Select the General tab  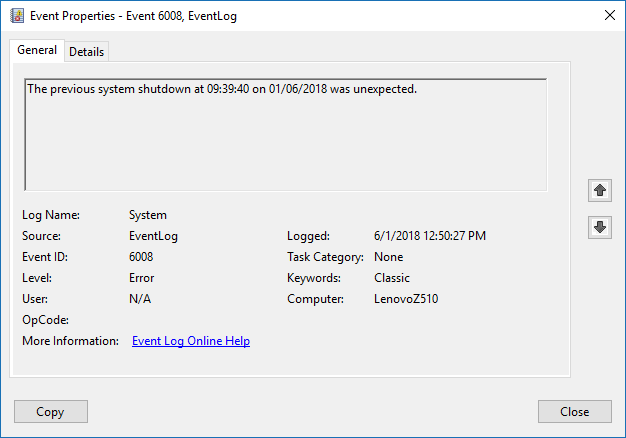(37, 50)
